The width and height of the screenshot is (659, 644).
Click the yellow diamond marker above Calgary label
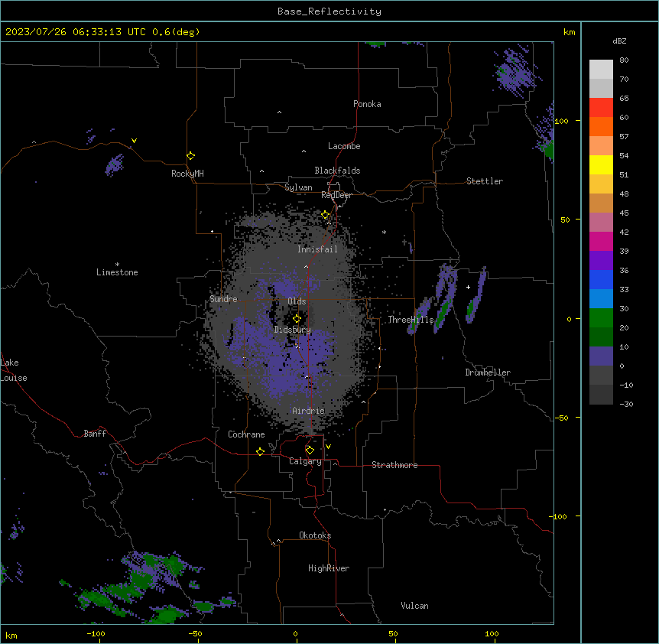point(310,450)
